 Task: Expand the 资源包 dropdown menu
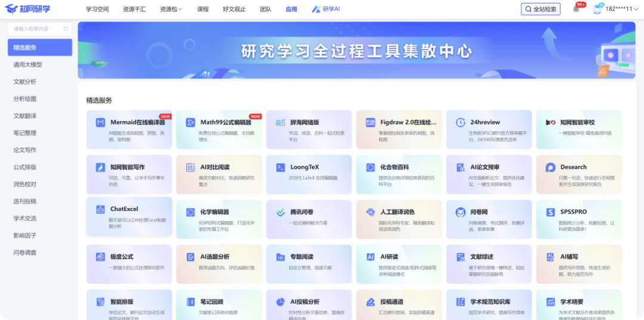point(171,10)
